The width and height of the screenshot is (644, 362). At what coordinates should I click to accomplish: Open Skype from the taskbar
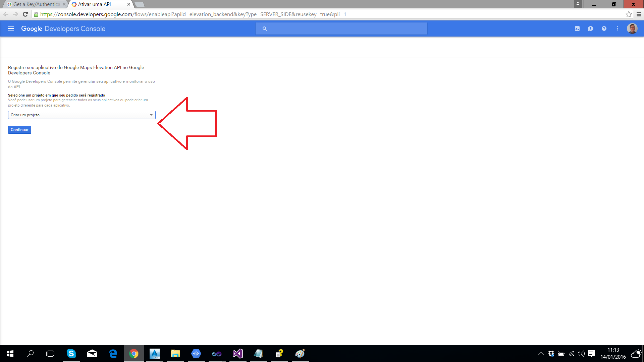(71, 354)
